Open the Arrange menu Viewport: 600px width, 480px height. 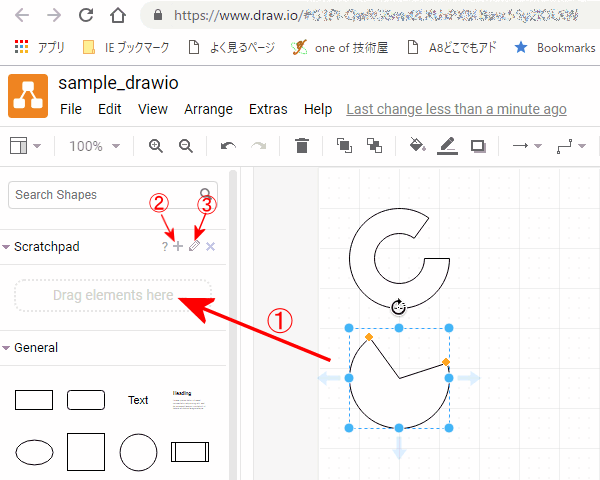point(208,109)
